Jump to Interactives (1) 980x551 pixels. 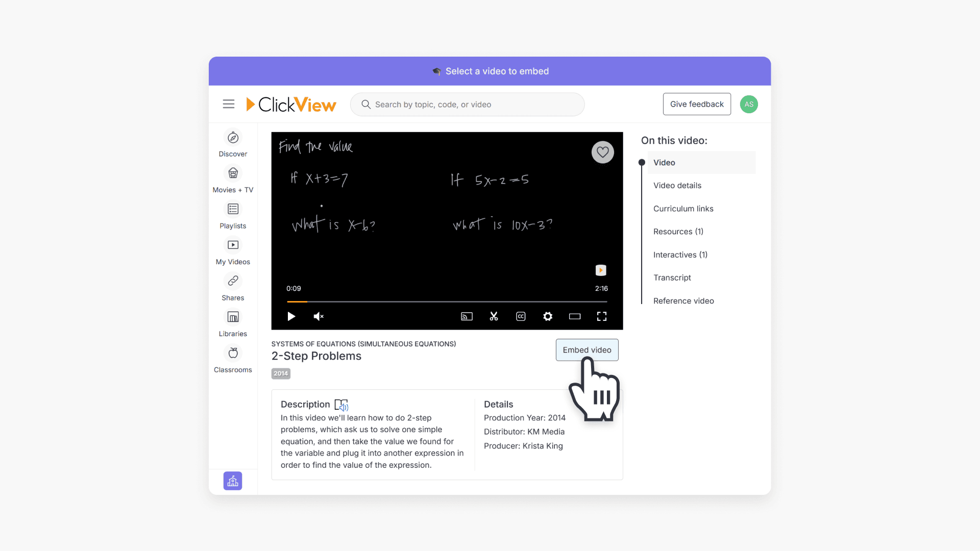[x=680, y=255]
